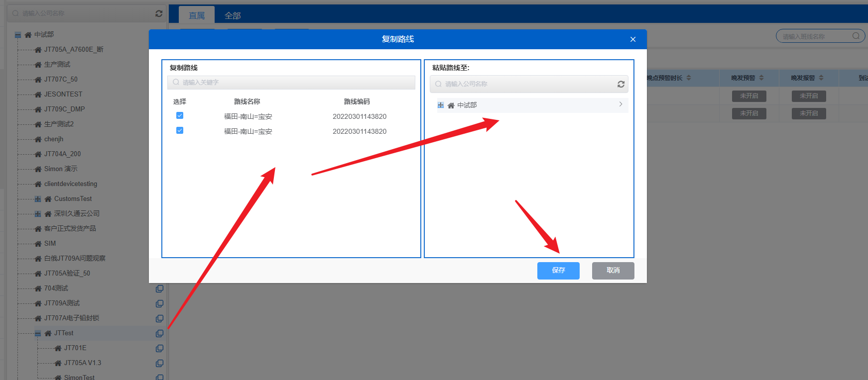Click the copy icon next to JT709A测试
This screenshot has width=868, height=380.
click(159, 303)
